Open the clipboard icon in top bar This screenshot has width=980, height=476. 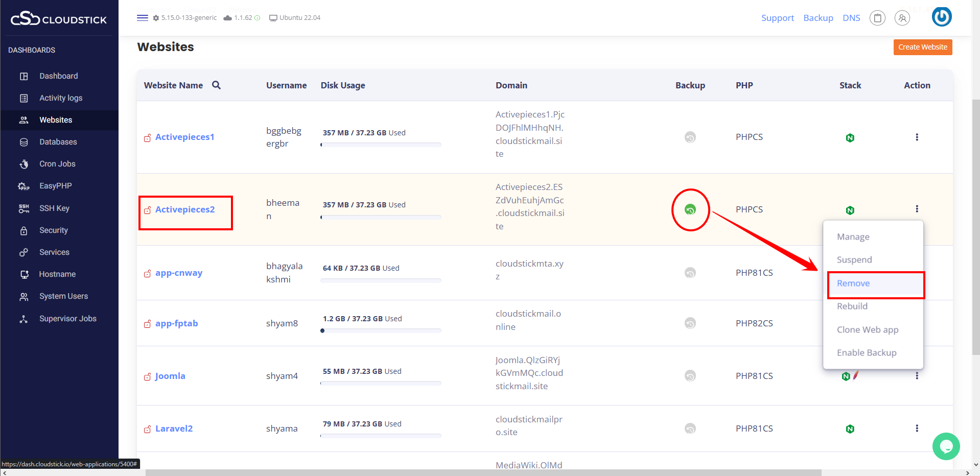click(x=877, y=18)
